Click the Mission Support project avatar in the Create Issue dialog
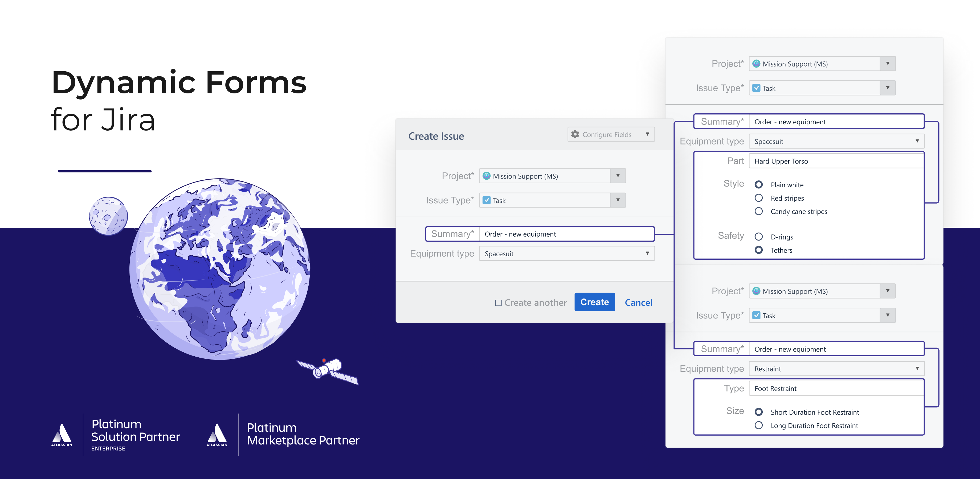 (x=486, y=176)
